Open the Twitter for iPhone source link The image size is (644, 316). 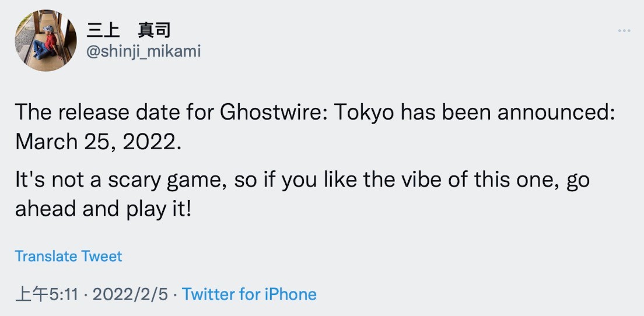pyautogui.click(x=249, y=294)
